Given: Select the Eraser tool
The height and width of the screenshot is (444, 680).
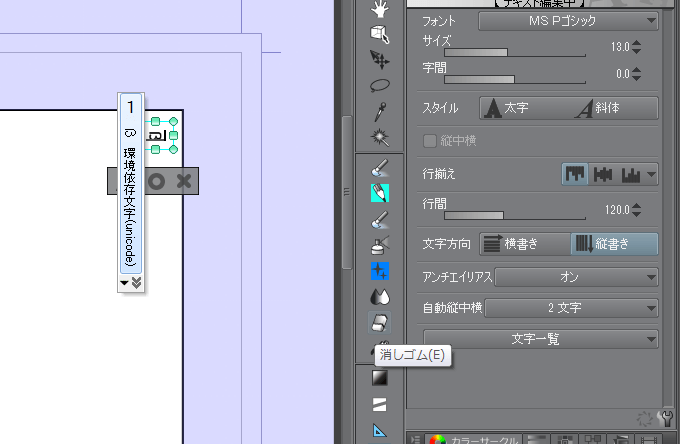Looking at the screenshot, I should pos(380,323).
